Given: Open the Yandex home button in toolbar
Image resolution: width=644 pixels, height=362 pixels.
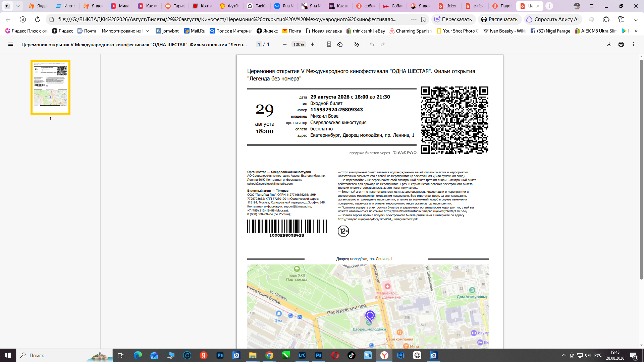Looking at the screenshot, I should pyautogui.click(x=23, y=19).
